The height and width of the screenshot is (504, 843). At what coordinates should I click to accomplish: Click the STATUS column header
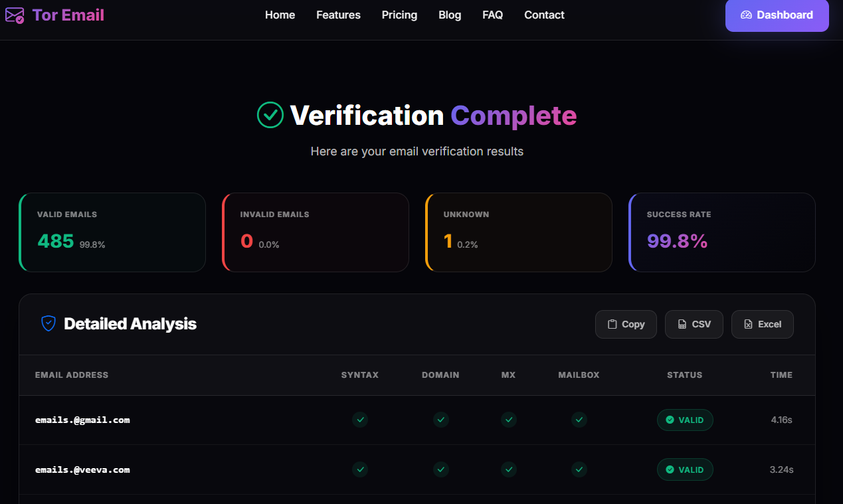685,375
